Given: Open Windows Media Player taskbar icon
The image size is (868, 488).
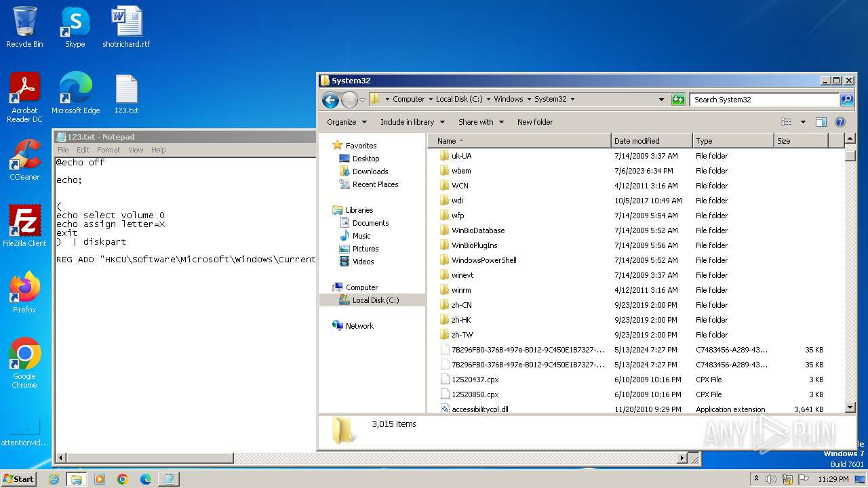Looking at the screenshot, I should pos(100,479).
